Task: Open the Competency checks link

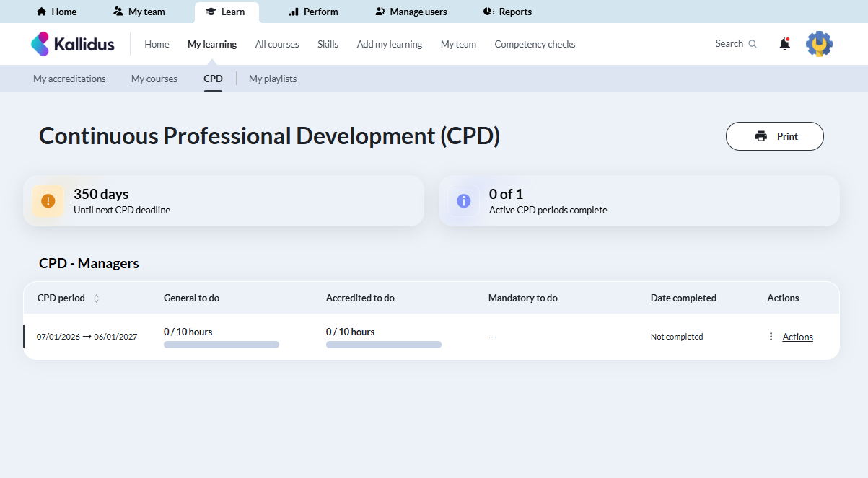Action: pos(535,44)
